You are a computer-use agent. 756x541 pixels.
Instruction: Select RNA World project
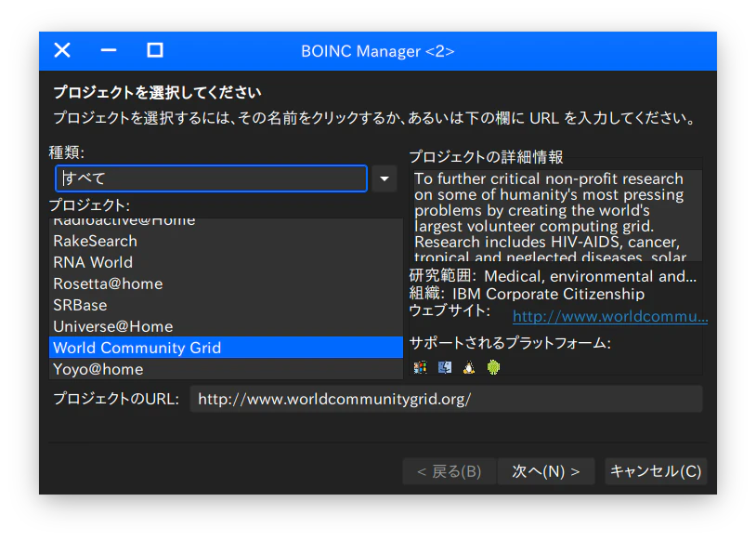point(226,262)
